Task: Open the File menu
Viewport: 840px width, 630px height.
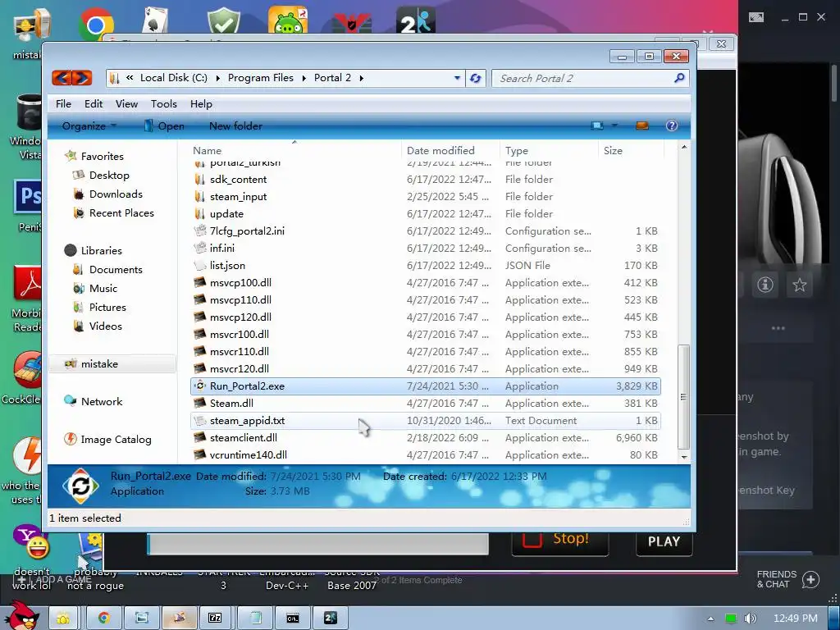Action: click(63, 104)
